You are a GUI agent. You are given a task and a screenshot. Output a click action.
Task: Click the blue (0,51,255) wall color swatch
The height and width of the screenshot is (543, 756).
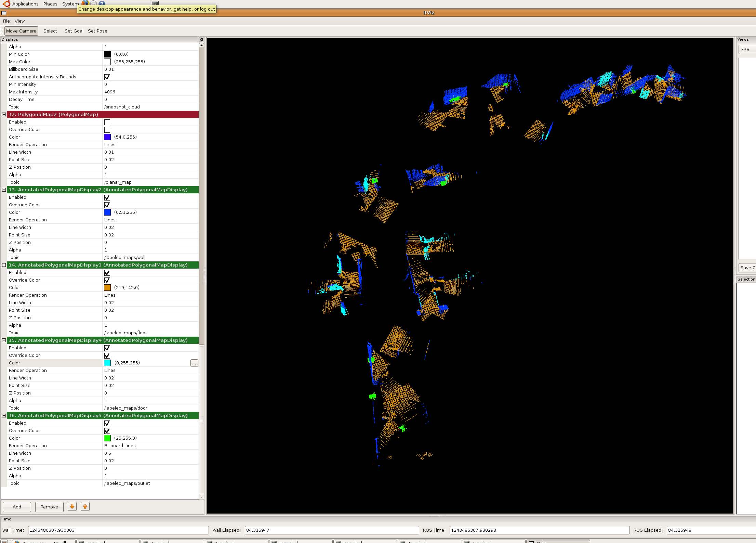pos(107,212)
